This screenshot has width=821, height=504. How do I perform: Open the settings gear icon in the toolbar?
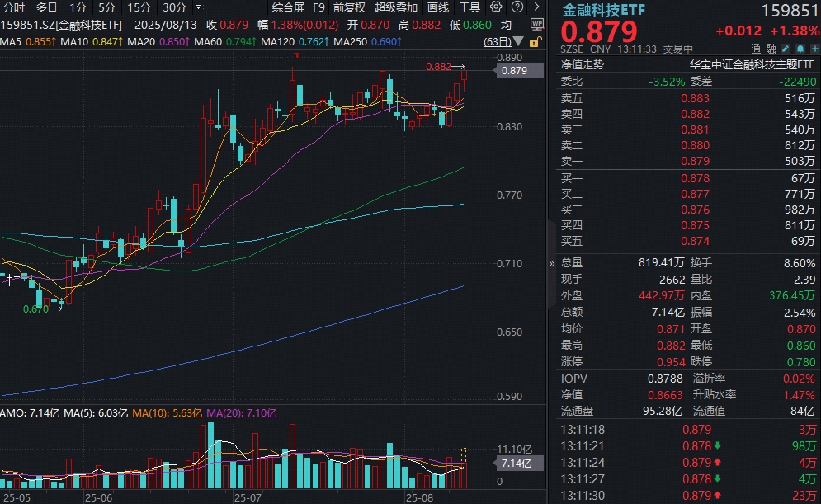click(494, 7)
